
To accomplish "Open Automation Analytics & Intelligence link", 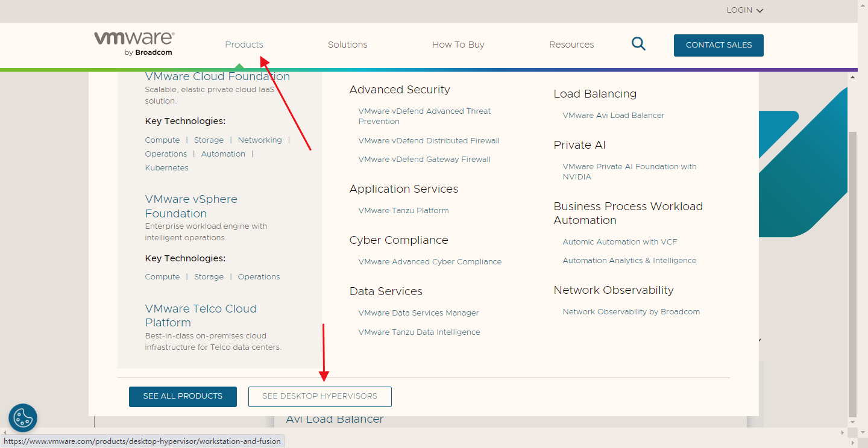I will (629, 260).
